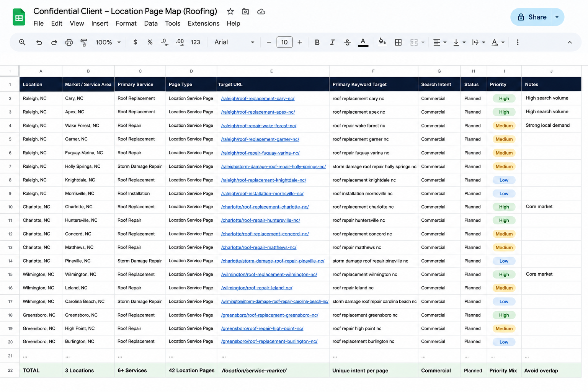Toggle bold formatting
This screenshot has height=392, width=588.
pyautogui.click(x=317, y=42)
